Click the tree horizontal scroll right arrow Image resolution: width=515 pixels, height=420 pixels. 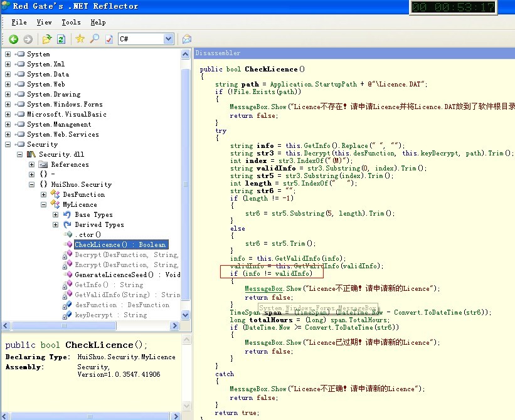pyautogui.click(x=175, y=326)
